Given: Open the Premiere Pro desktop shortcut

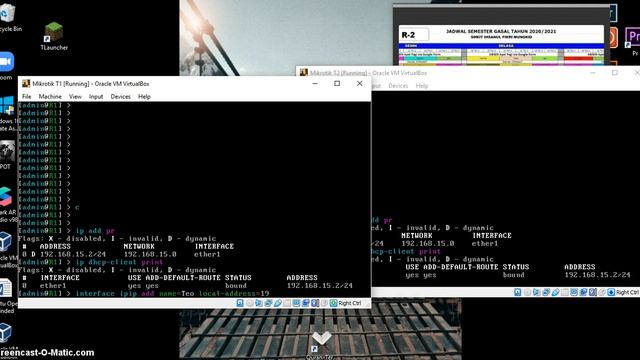Looking at the screenshot, I should 633,41.
